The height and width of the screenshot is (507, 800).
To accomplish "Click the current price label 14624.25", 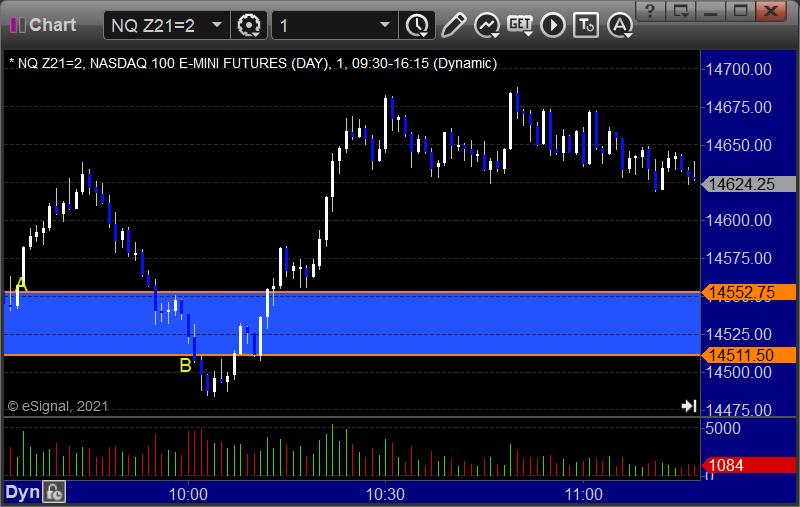I will pos(748,184).
